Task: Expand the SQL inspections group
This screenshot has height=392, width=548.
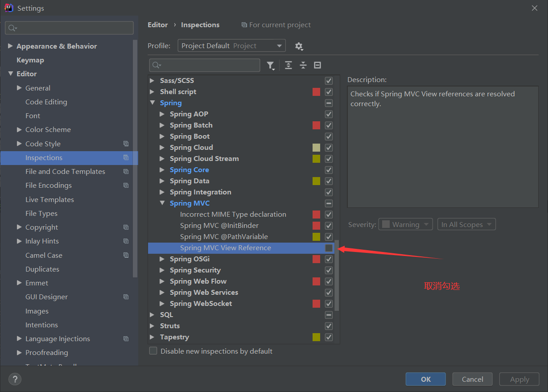Action: point(152,315)
